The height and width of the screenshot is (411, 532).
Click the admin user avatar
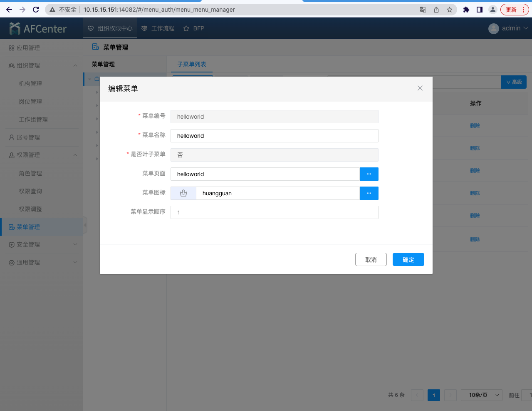(494, 28)
